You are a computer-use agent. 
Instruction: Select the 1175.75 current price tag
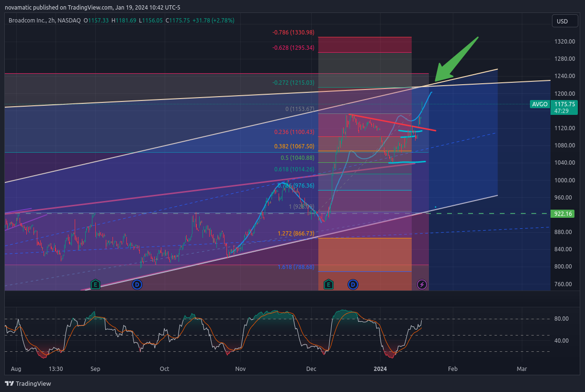[x=565, y=107]
